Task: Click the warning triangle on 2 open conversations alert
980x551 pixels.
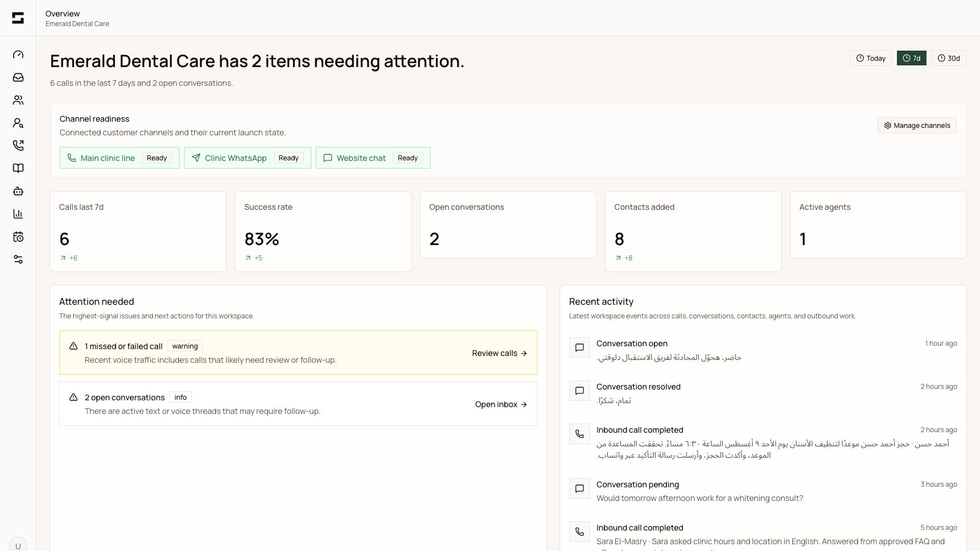Action: click(73, 397)
